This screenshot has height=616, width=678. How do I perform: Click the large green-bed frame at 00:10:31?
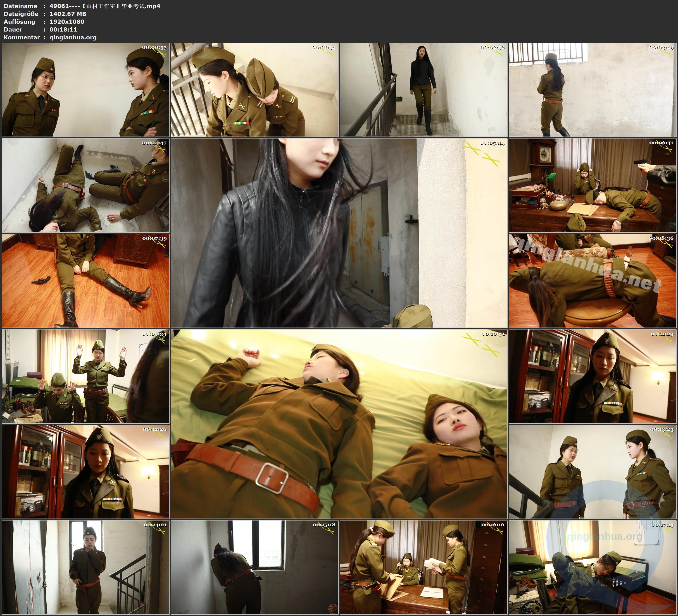click(339, 424)
